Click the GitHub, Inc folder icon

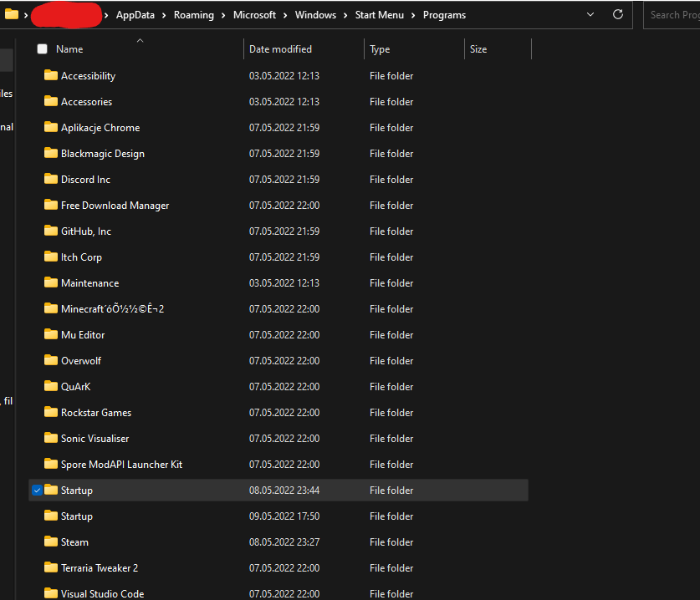[x=51, y=231]
